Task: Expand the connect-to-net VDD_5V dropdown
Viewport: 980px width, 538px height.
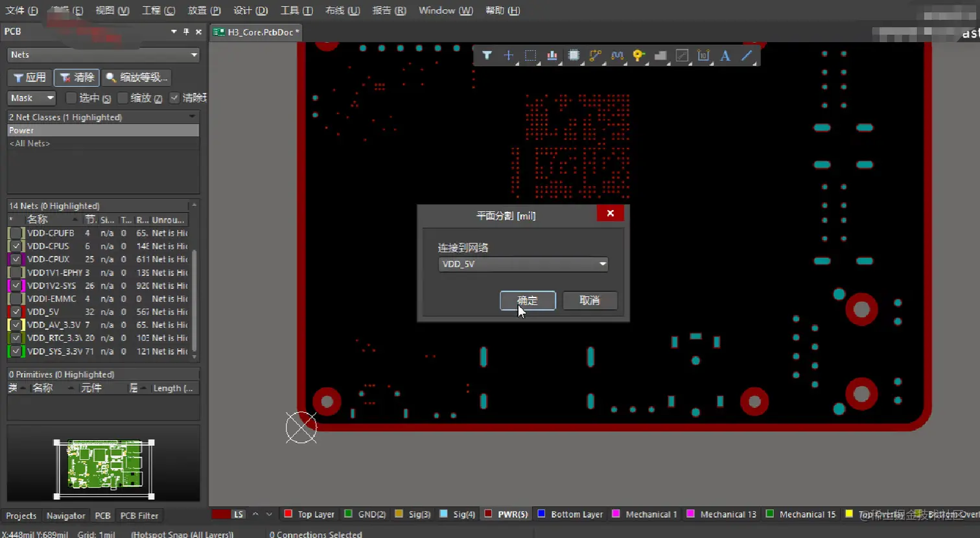Action: (x=523, y=264)
